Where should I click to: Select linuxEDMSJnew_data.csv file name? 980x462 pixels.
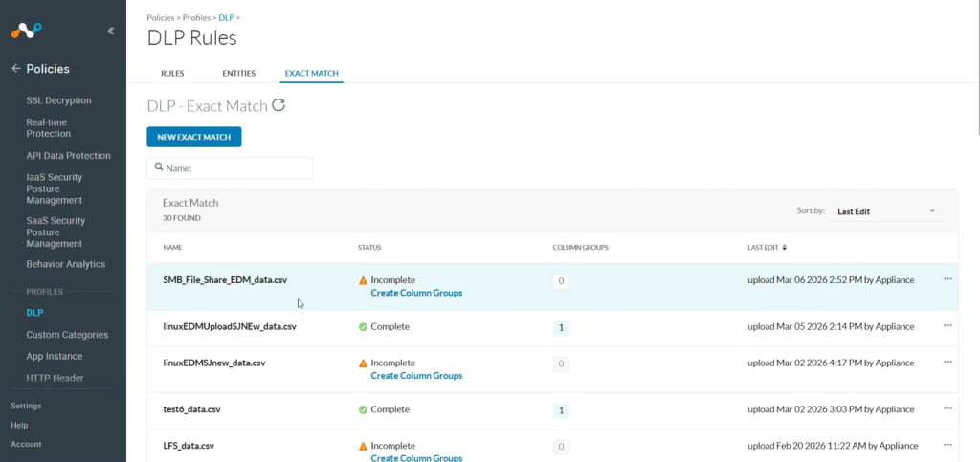[214, 363]
